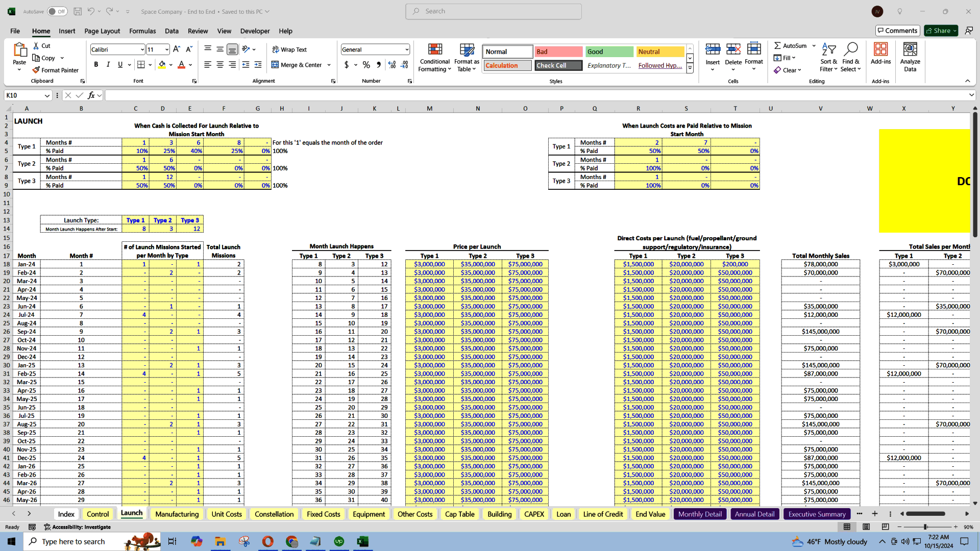Click the Cut scissors icon

pos(37,45)
